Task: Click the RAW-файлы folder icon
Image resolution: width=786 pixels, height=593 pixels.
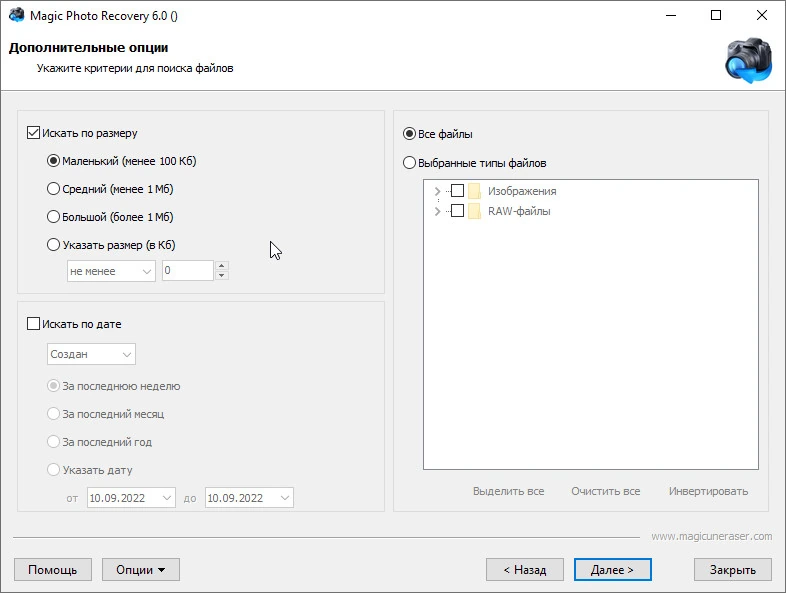Action: [474, 211]
